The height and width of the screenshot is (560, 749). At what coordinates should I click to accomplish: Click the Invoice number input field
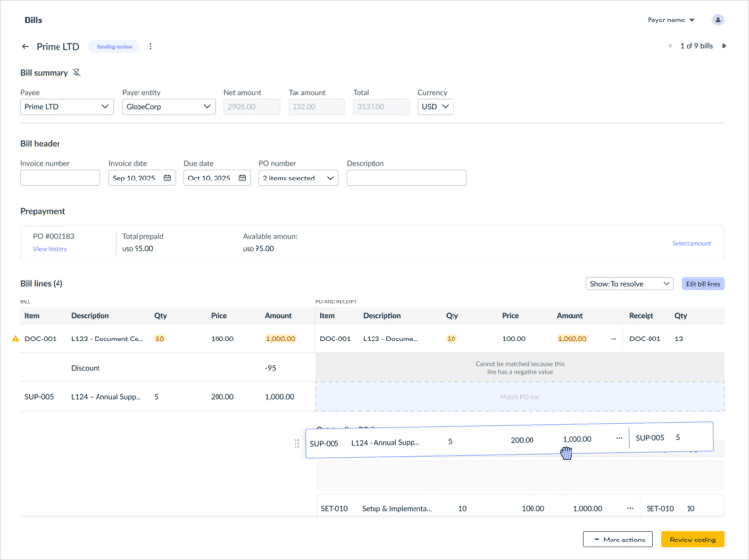tap(60, 179)
